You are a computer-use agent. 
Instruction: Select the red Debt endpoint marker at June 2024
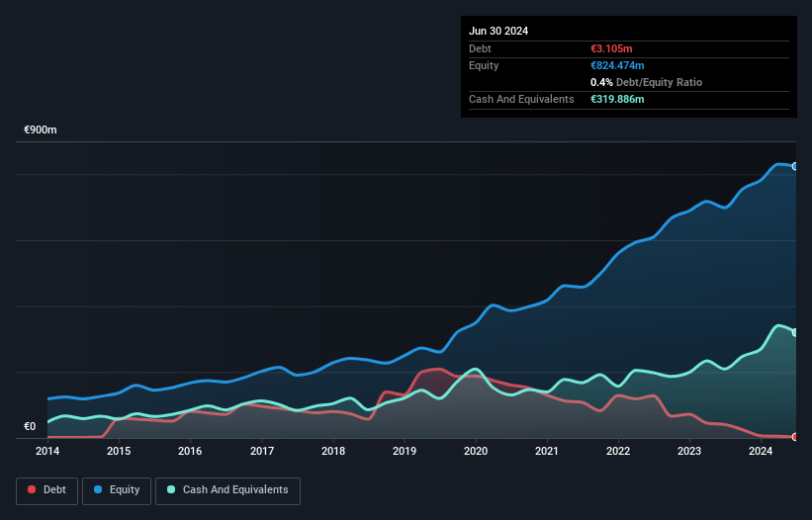(x=795, y=437)
